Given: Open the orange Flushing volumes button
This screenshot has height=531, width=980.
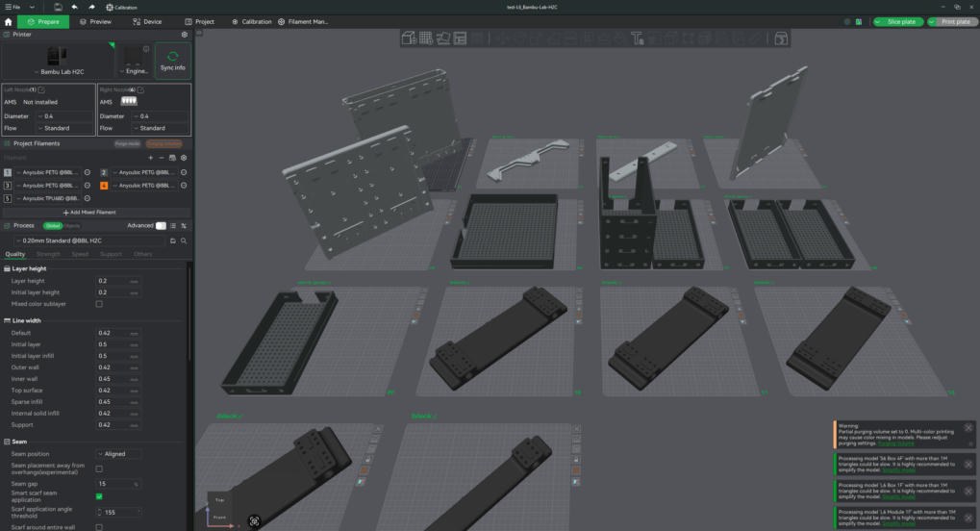Looking at the screenshot, I should click(164, 144).
